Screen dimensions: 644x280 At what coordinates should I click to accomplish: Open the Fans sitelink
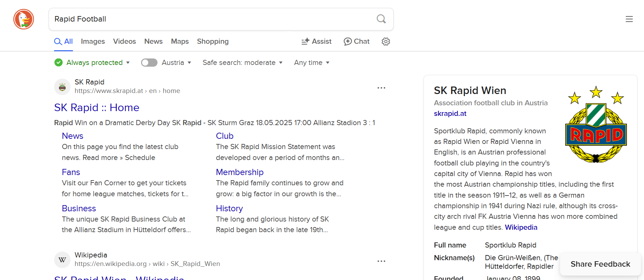tap(71, 172)
